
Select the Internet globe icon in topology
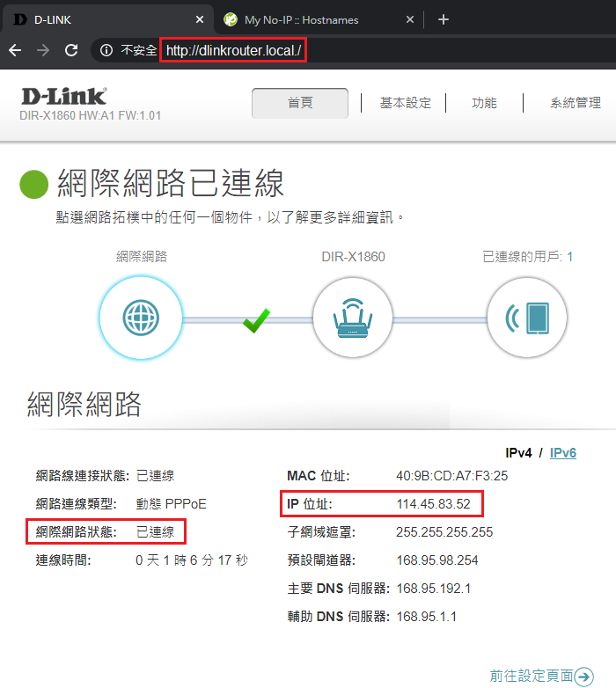pyautogui.click(x=141, y=318)
